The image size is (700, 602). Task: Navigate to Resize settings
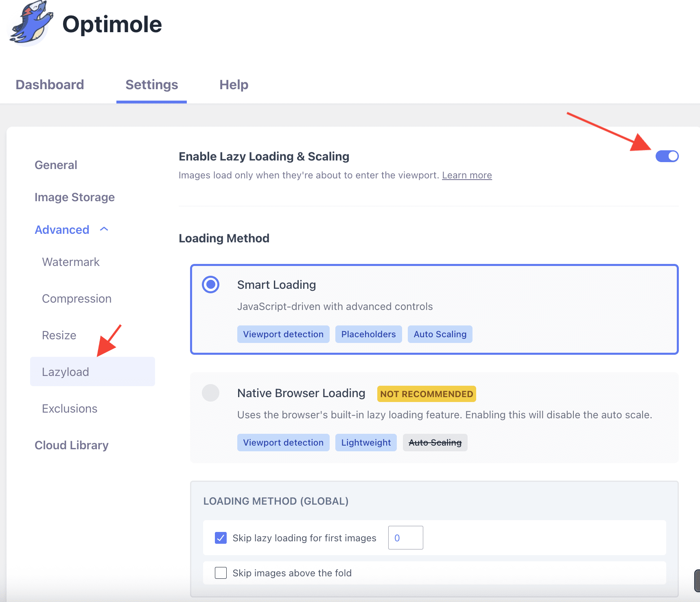coord(59,335)
